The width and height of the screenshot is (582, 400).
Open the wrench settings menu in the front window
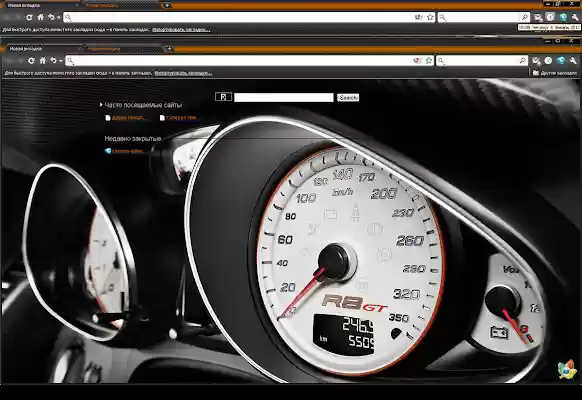573,60
